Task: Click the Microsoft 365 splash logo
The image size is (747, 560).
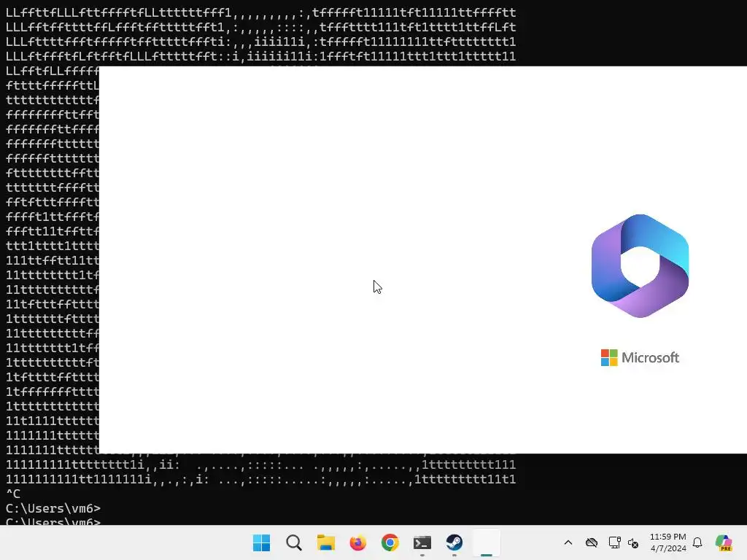Action: pyautogui.click(x=640, y=265)
